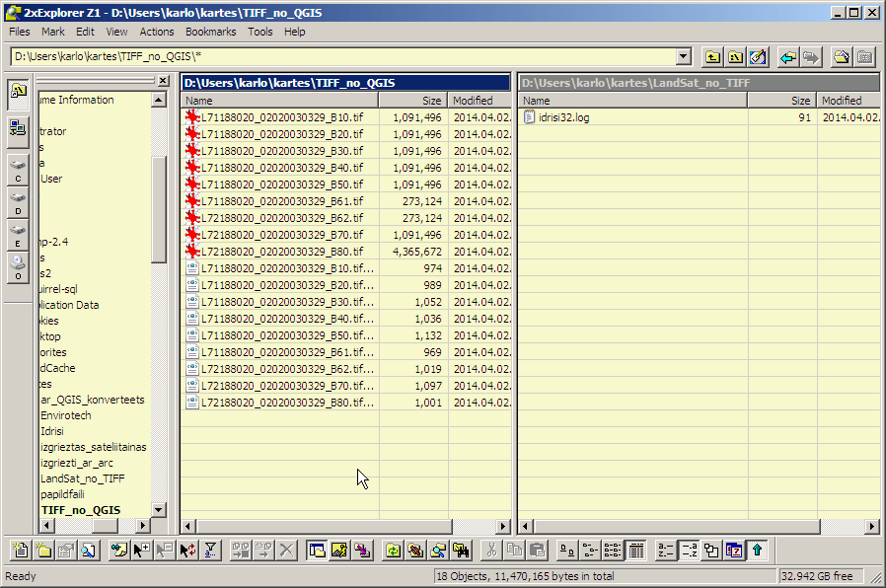Click the new file icon
886x588 pixels.
21,551
